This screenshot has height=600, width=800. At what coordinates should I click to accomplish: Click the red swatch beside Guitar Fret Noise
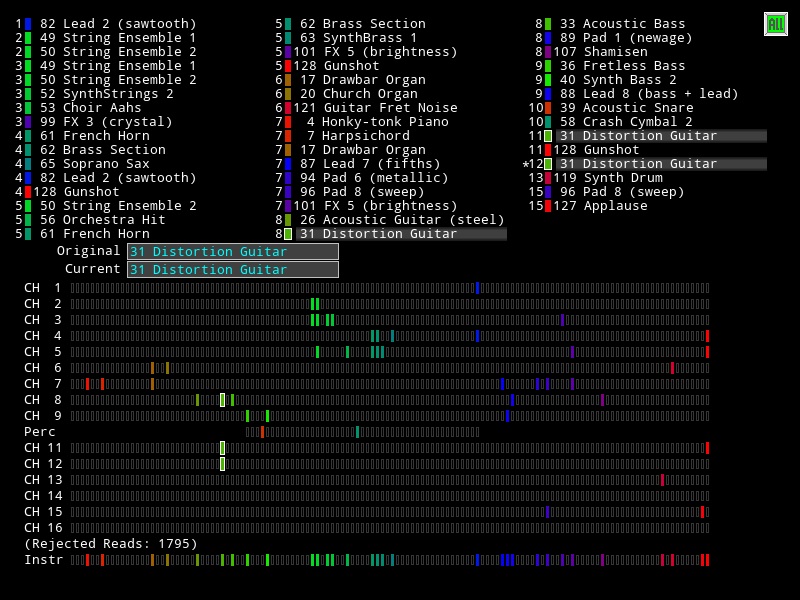point(288,108)
